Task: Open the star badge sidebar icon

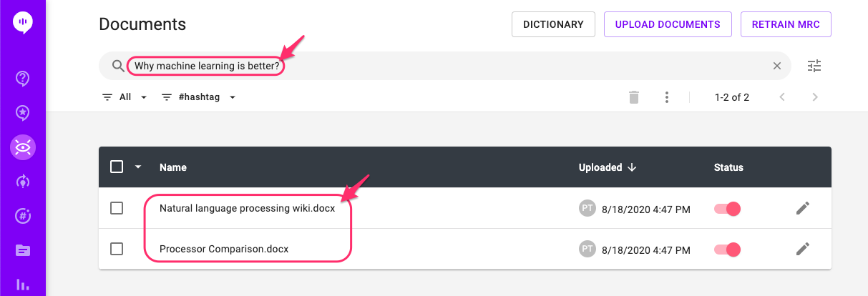Action: coord(23,112)
